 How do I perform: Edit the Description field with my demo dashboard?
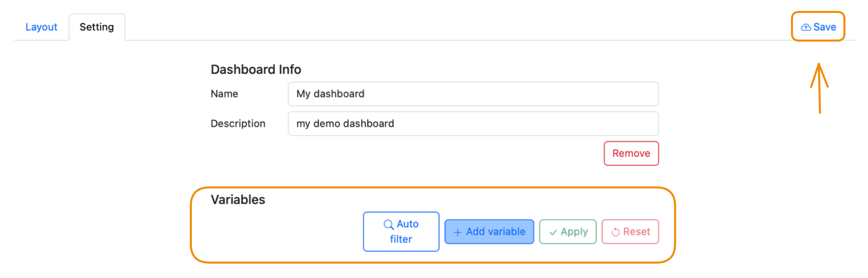coord(473,124)
